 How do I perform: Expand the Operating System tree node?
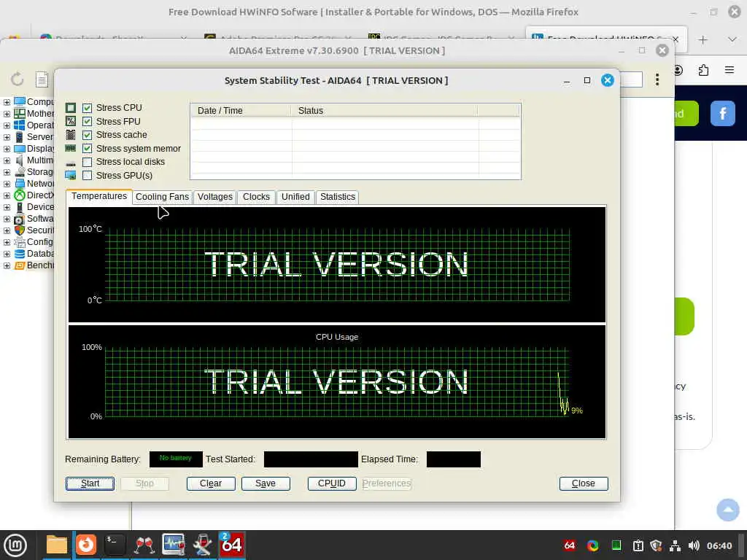click(x=7, y=125)
